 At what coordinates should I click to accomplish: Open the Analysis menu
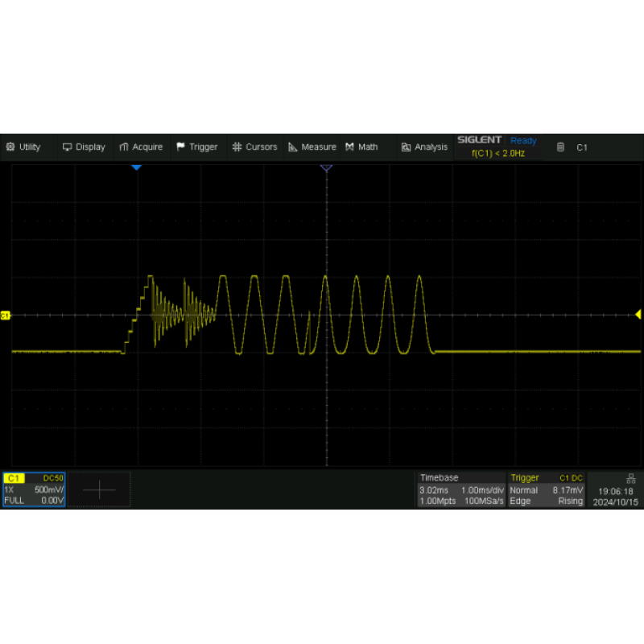pos(424,147)
